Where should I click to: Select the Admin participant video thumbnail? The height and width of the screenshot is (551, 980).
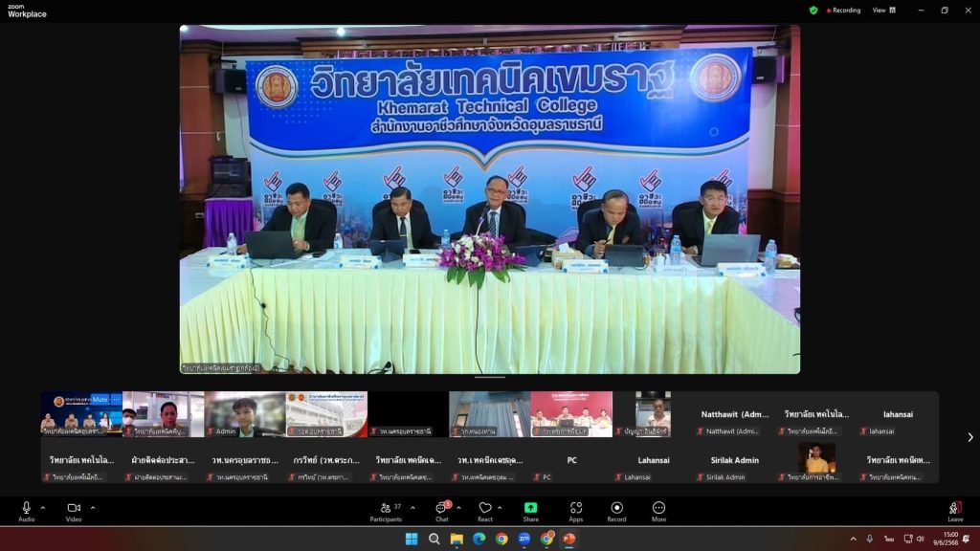244,414
